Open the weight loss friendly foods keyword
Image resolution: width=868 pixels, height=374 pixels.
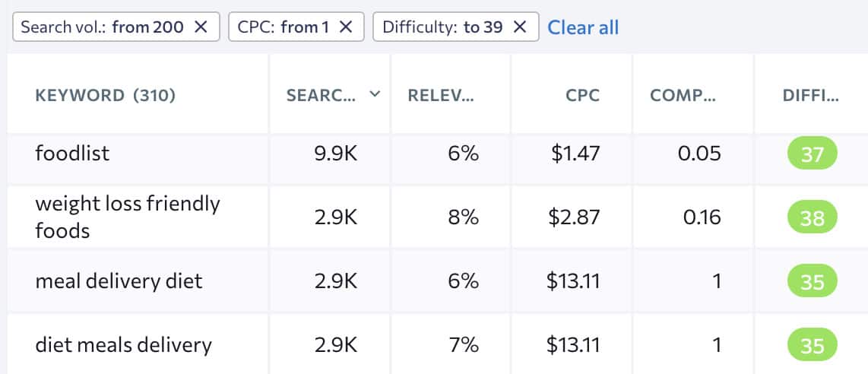(x=127, y=217)
